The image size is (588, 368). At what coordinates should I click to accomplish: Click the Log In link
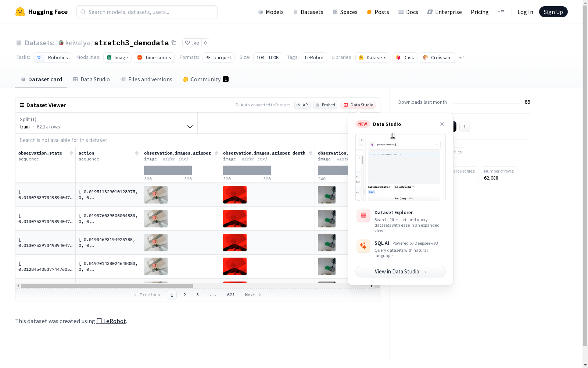pyautogui.click(x=525, y=12)
